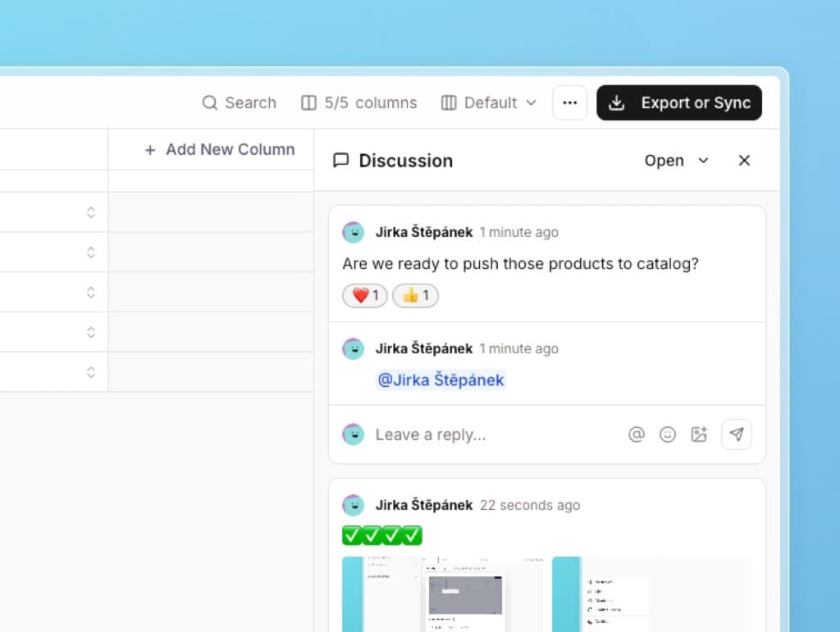Open the first attached screenshot thumbnail
Screen dimensions: 840x632
click(x=442, y=594)
